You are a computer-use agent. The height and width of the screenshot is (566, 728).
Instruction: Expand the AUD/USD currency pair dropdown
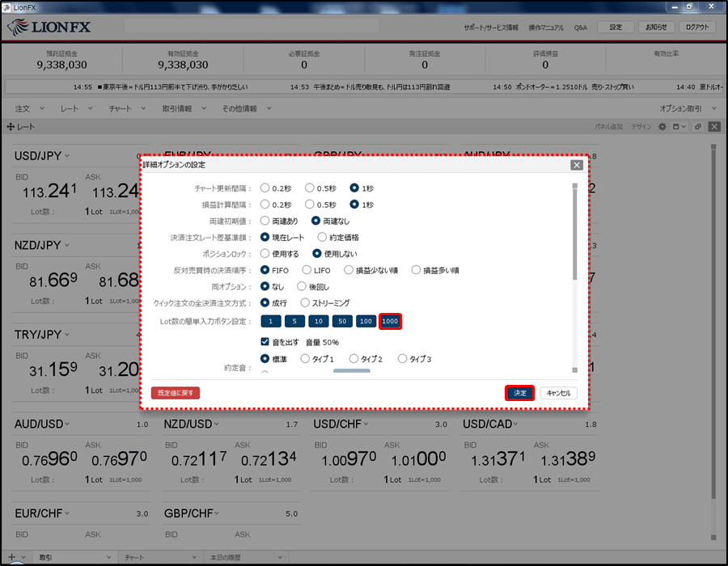click(x=67, y=424)
